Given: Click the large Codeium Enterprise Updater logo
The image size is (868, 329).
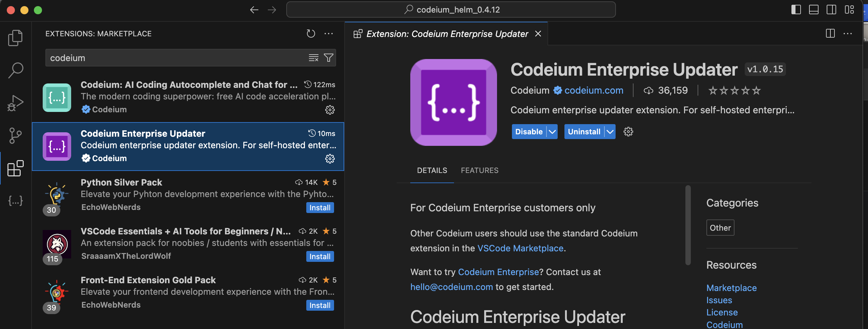Looking at the screenshot, I should click(453, 102).
